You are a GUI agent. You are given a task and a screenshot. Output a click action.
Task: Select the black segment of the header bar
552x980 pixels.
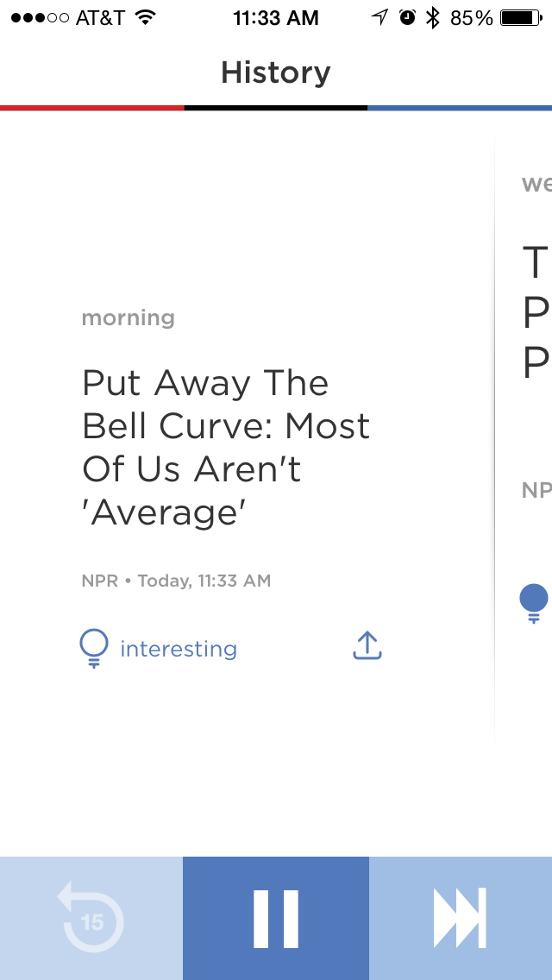276,108
